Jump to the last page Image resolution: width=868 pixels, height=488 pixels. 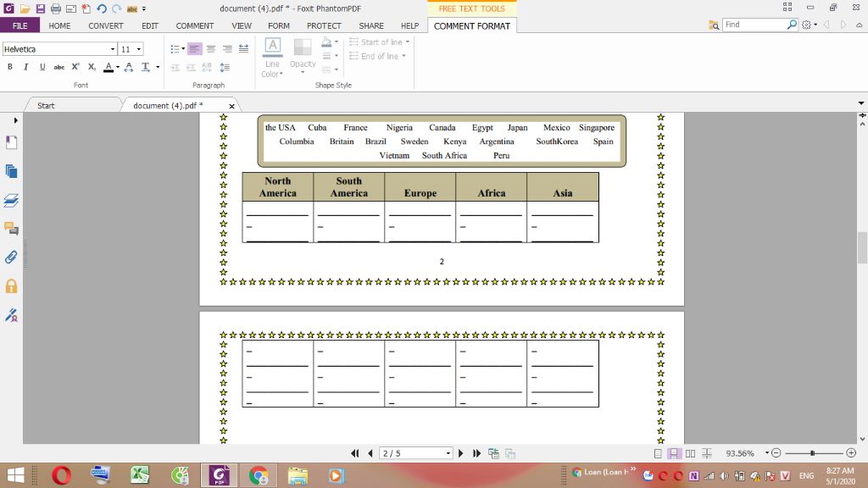click(476, 454)
